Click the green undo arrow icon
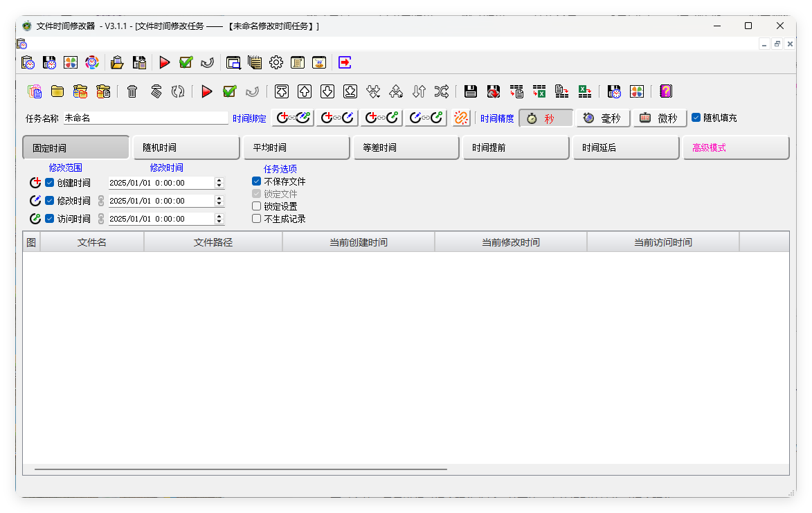Image resolution: width=812 pixels, height=513 pixels. pos(252,91)
